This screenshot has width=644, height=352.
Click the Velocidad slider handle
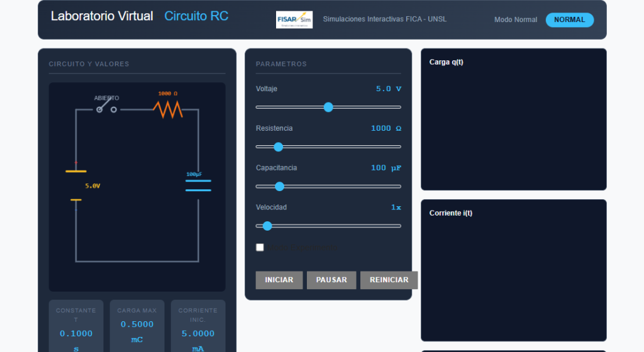point(267,226)
